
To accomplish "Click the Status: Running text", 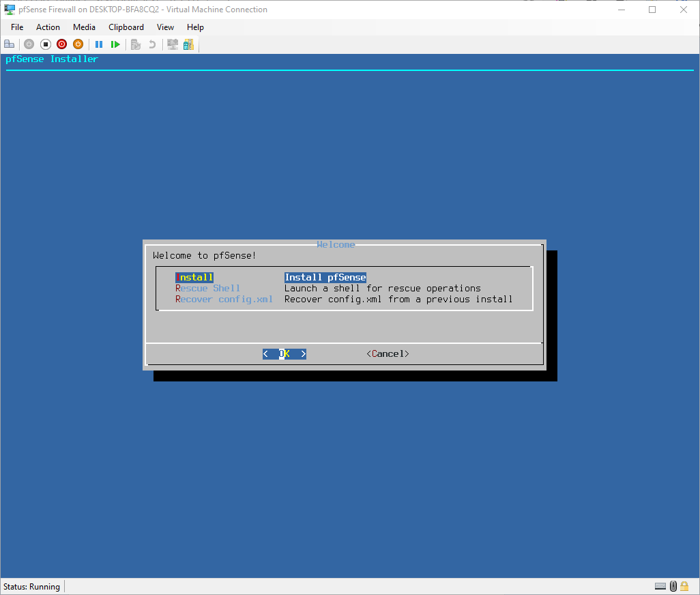I will click(31, 587).
